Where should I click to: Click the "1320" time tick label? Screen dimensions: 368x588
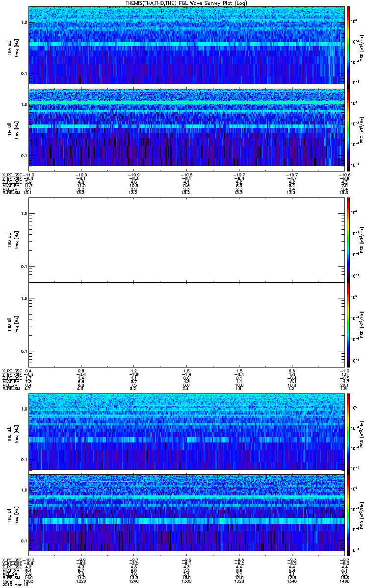coord(239,580)
